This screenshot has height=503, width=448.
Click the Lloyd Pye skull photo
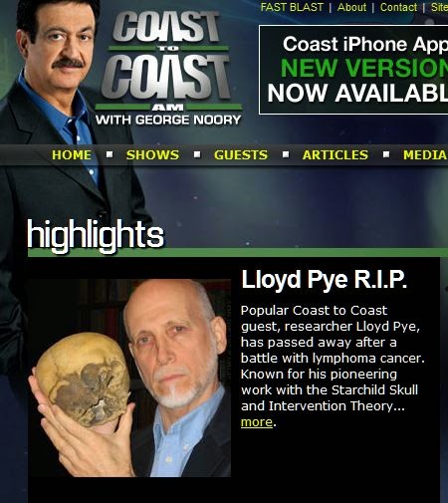click(x=129, y=378)
